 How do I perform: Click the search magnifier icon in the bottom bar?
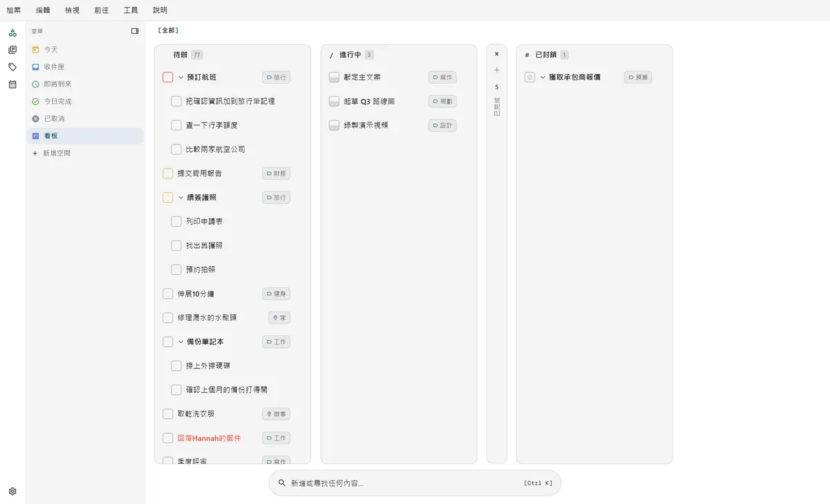coord(282,483)
